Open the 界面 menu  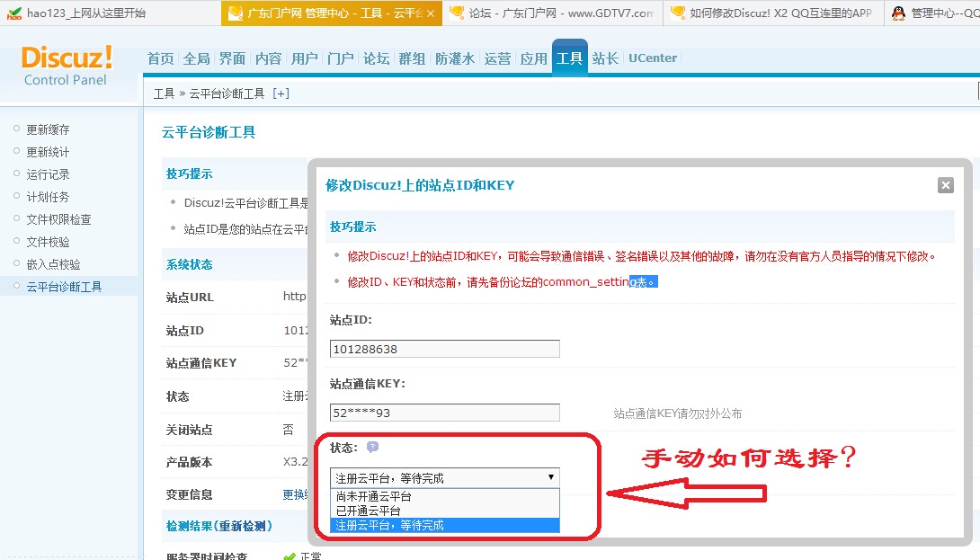(x=233, y=58)
